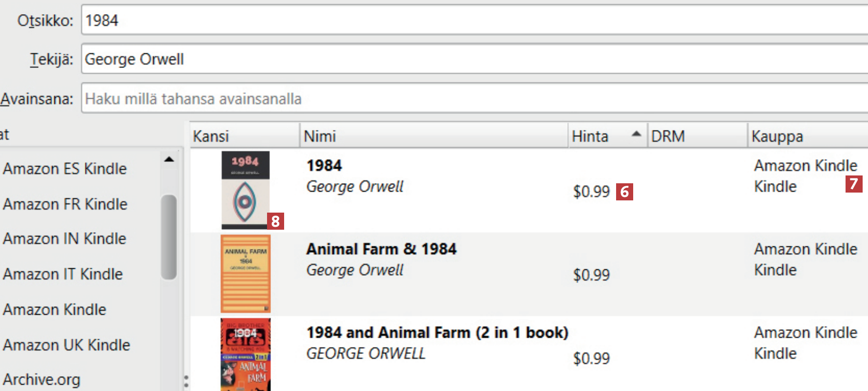The height and width of the screenshot is (391, 868).
Task: Select the panel splitter handle dots
Action: coord(186,381)
